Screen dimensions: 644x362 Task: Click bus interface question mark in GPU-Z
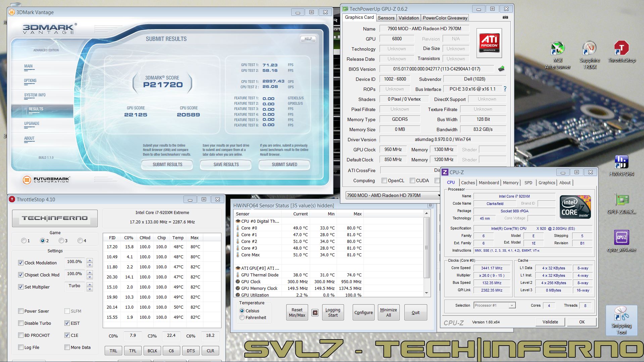505,89
